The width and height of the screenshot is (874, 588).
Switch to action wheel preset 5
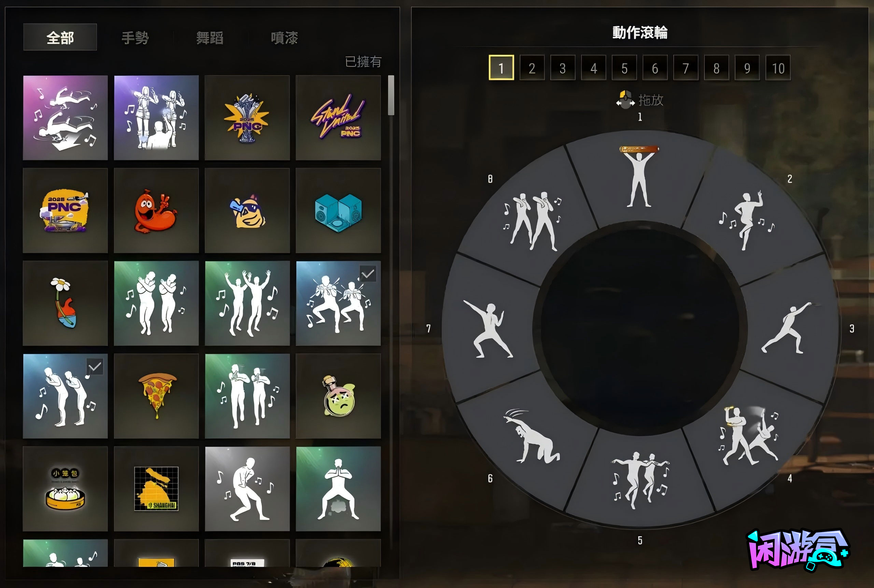tap(624, 68)
